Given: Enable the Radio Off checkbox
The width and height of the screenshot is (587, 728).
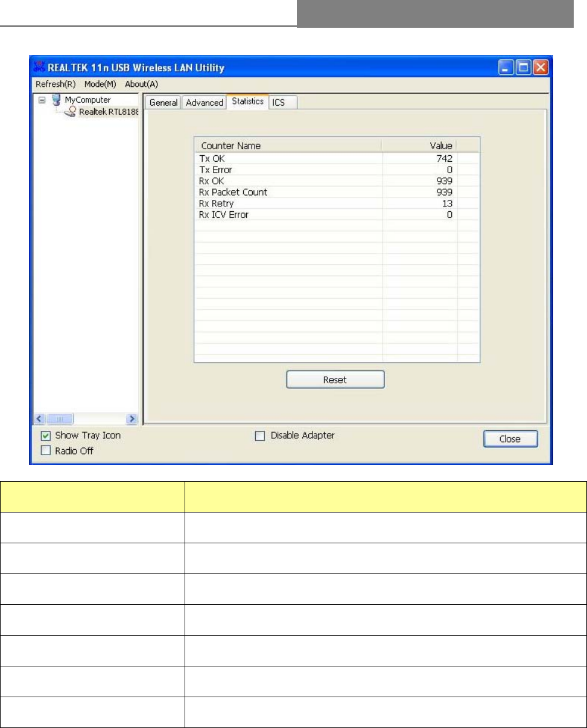Looking at the screenshot, I should [x=45, y=450].
